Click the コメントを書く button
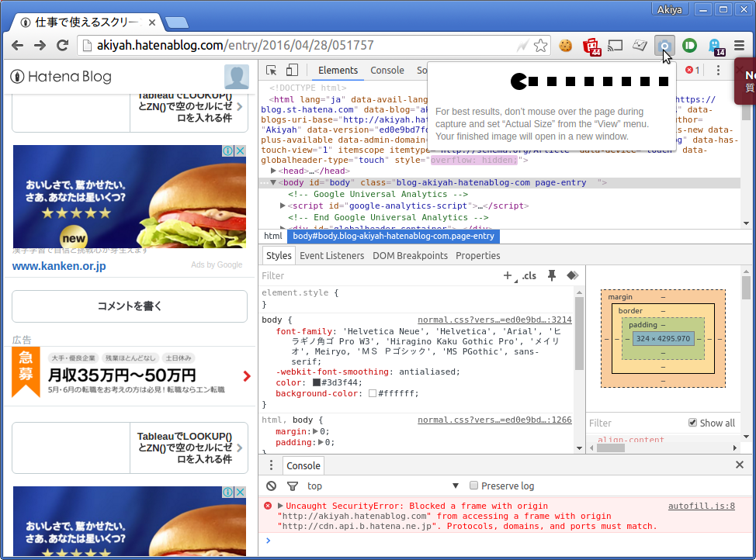This screenshot has height=560, width=756. point(130,306)
